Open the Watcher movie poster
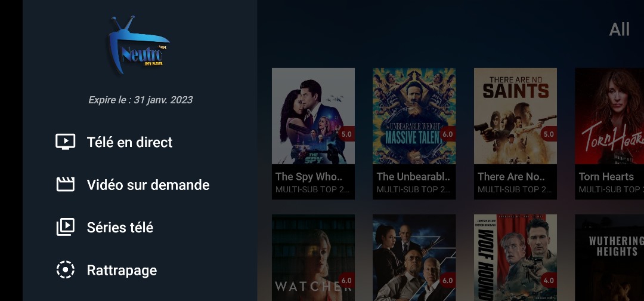Viewport: 644px width, 301px height. click(x=313, y=257)
